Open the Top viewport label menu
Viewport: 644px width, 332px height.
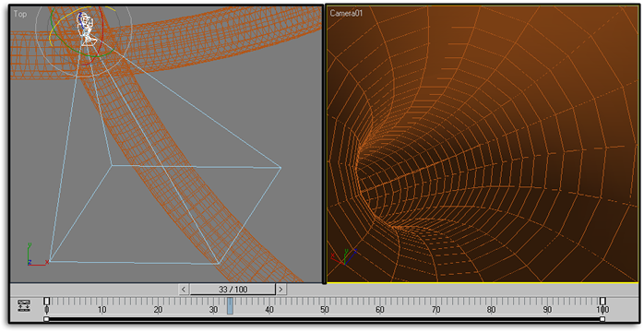click(x=19, y=14)
